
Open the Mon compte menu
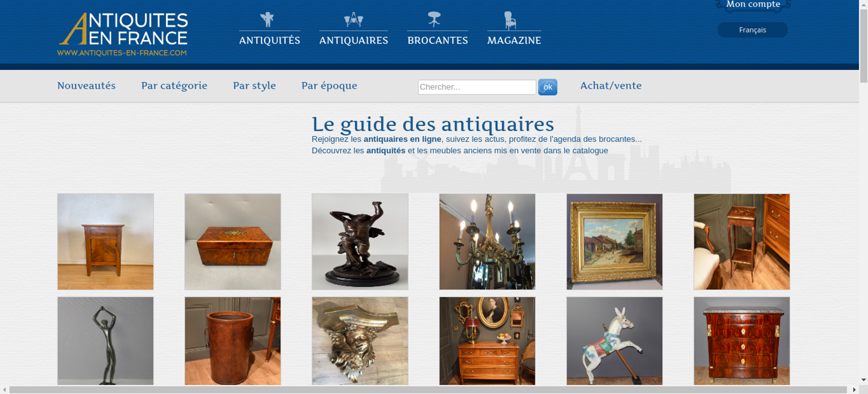(x=753, y=5)
